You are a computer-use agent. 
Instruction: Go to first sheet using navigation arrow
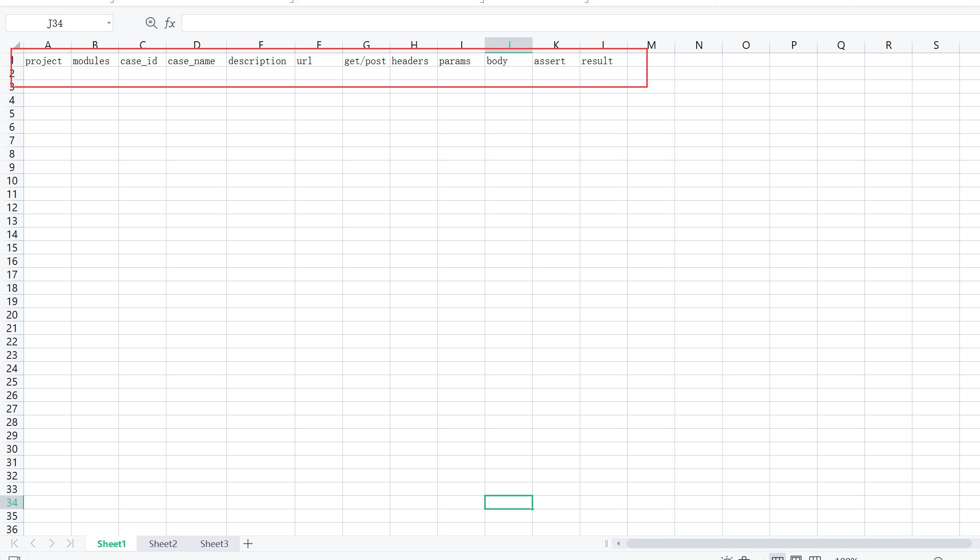[15, 543]
